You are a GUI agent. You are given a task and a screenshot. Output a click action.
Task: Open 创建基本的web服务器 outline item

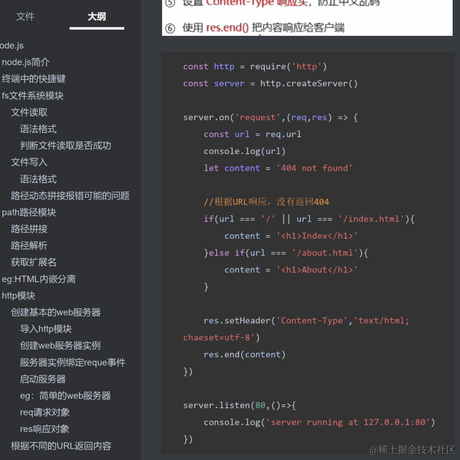point(56,312)
